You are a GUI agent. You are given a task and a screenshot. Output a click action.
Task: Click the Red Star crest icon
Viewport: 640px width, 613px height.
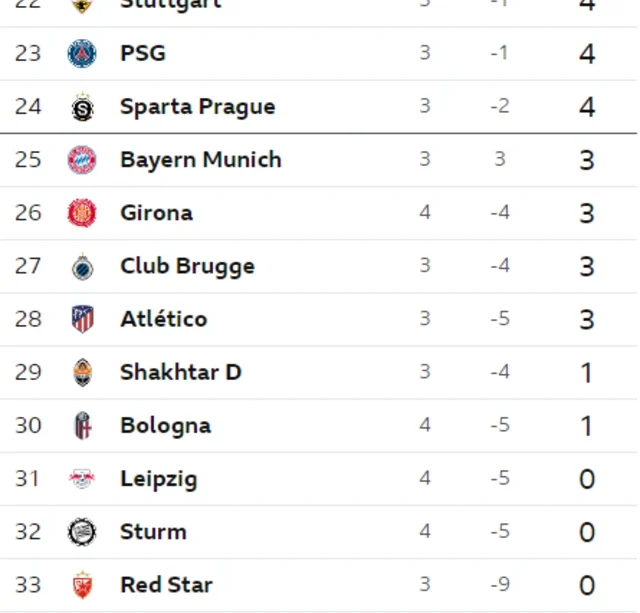pos(82,585)
